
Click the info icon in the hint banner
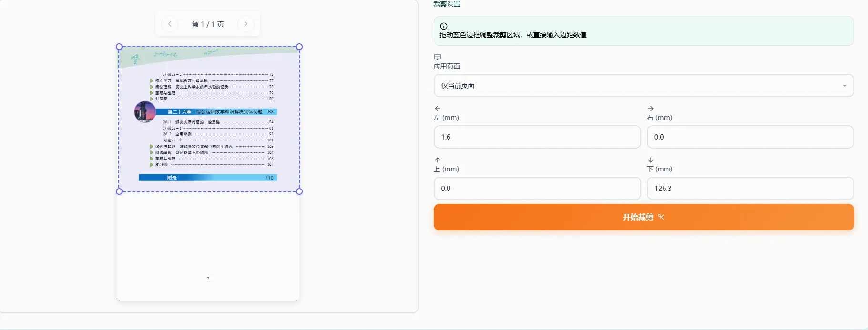pyautogui.click(x=444, y=26)
